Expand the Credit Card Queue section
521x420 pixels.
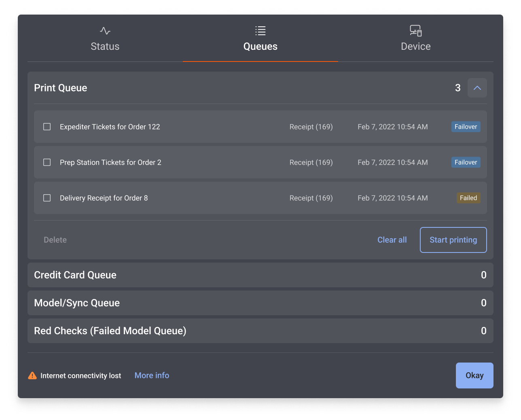tap(260, 275)
